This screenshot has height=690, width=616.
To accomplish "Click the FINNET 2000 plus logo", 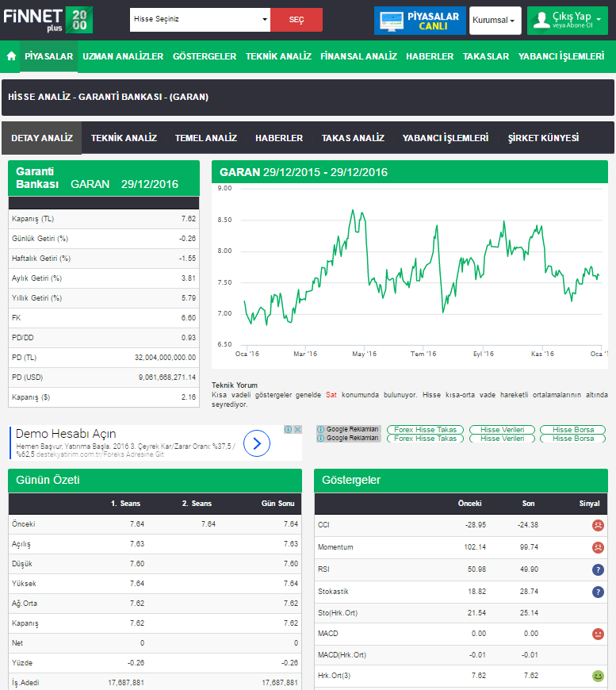I will (48, 20).
